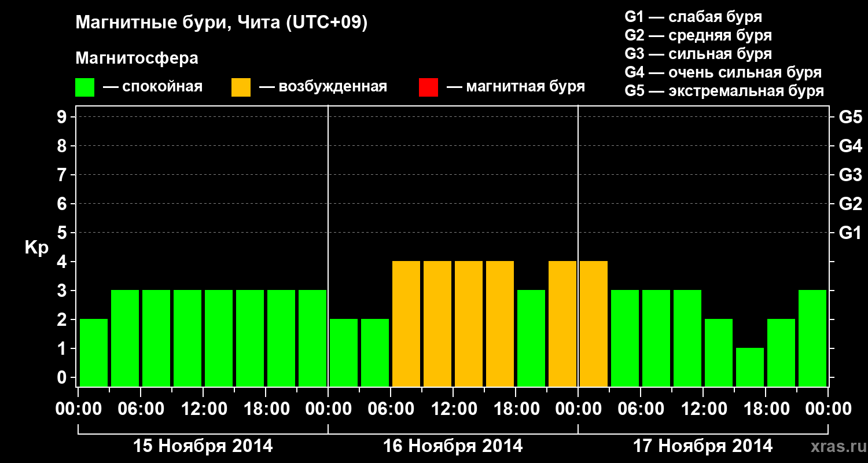Click the orange 'возбужденная' legend swatch
868x463 pixels.
[x=241, y=87]
